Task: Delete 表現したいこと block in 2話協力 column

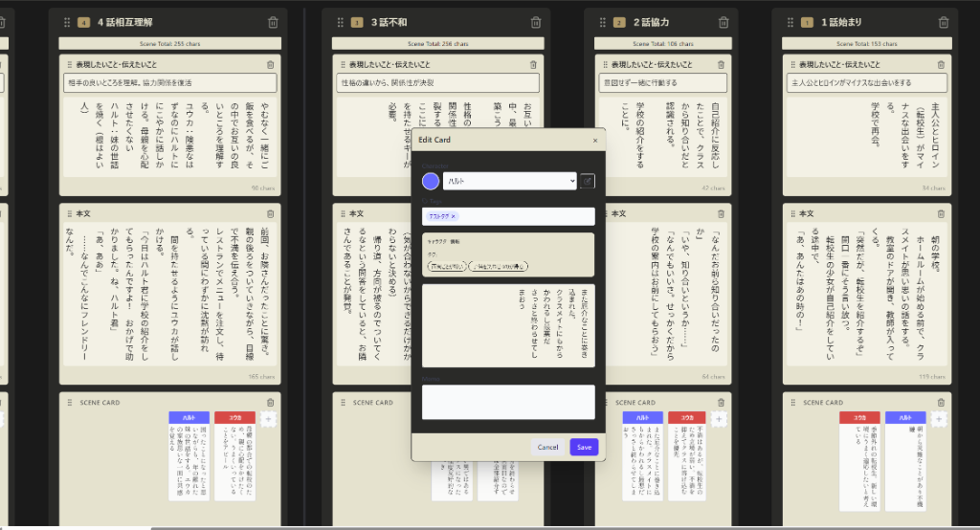Action: [x=721, y=64]
